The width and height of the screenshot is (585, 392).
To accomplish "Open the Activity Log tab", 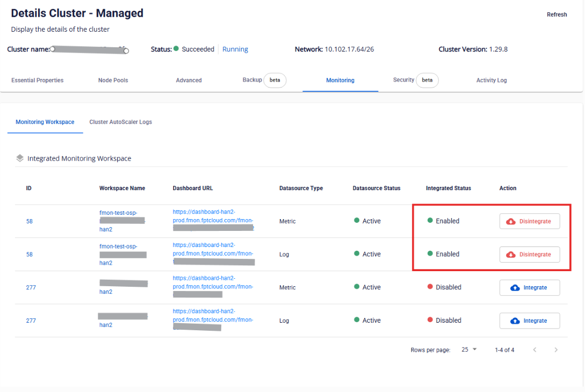I will [491, 80].
